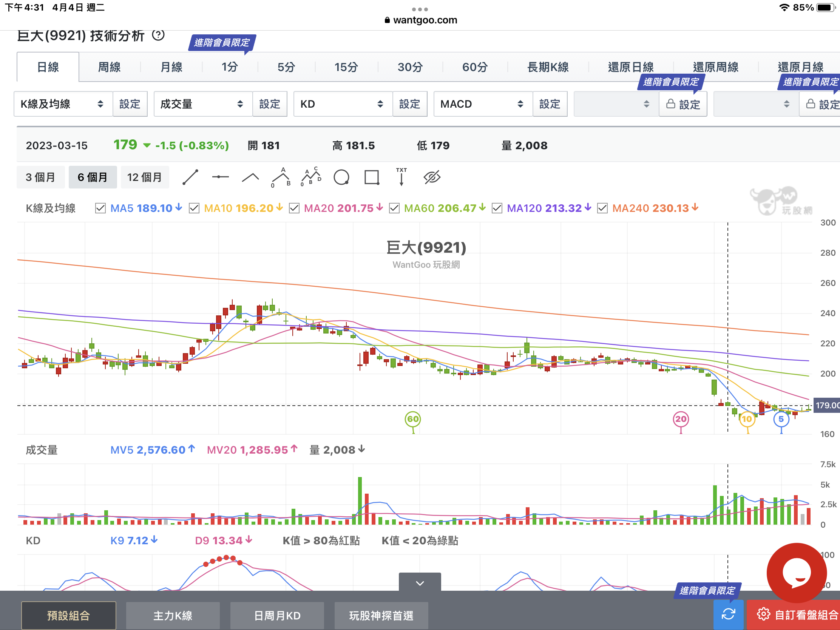Screen dimensions: 840x630
Task: Open the K線及均線 dropdown
Action: (x=63, y=104)
